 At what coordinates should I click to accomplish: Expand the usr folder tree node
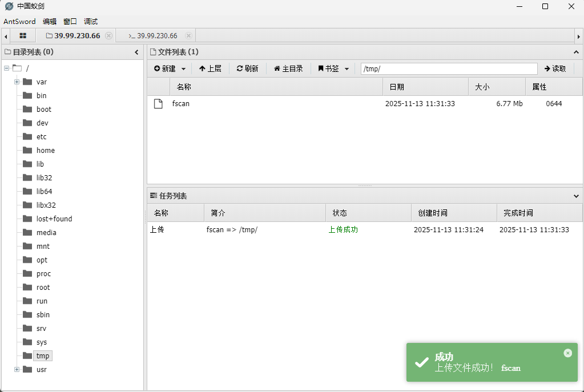(x=17, y=369)
